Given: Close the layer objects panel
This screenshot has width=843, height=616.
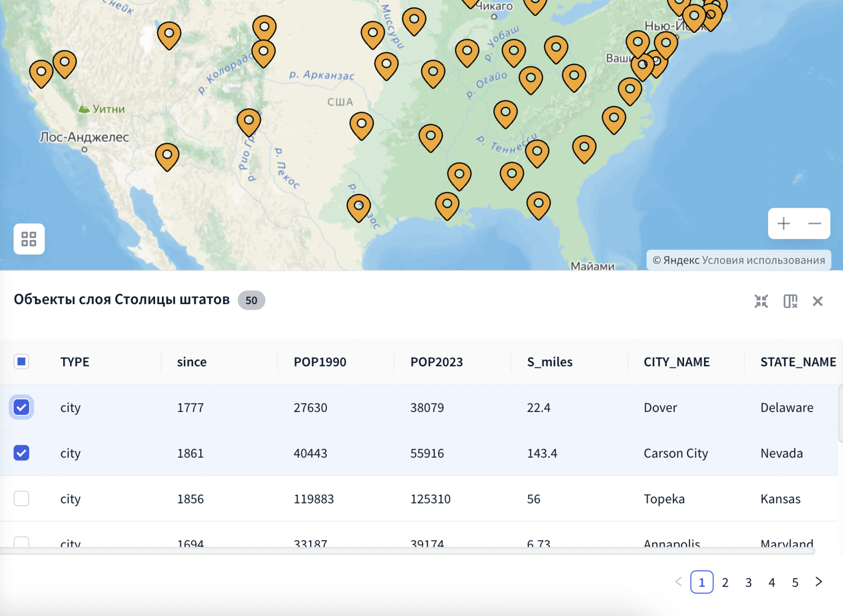Looking at the screenshot, I should pyautogui.click(x=817, y=301).
